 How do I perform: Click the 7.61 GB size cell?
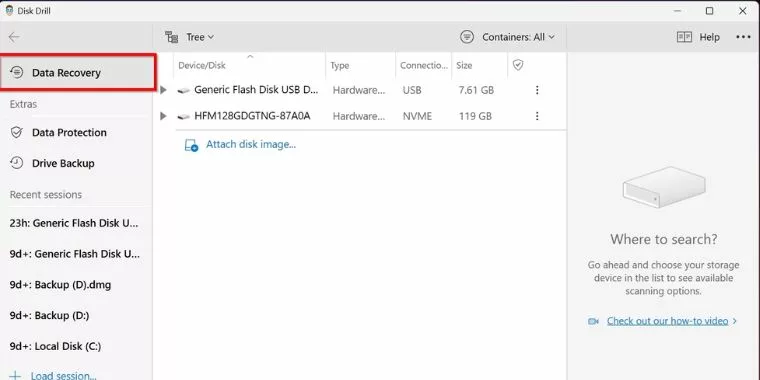tap(476, 90)
